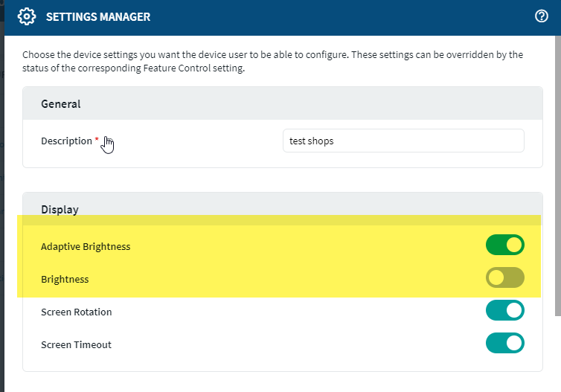Click the Screen Timeout label

click(76, 344)
